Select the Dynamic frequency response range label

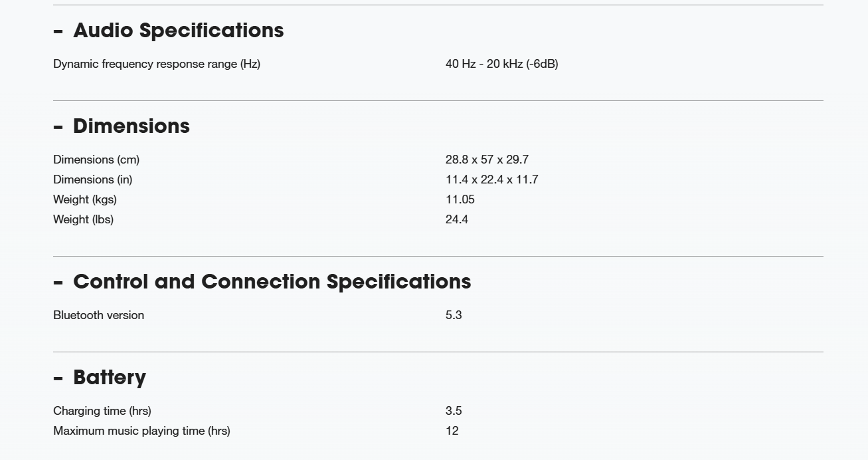[157, 64]
